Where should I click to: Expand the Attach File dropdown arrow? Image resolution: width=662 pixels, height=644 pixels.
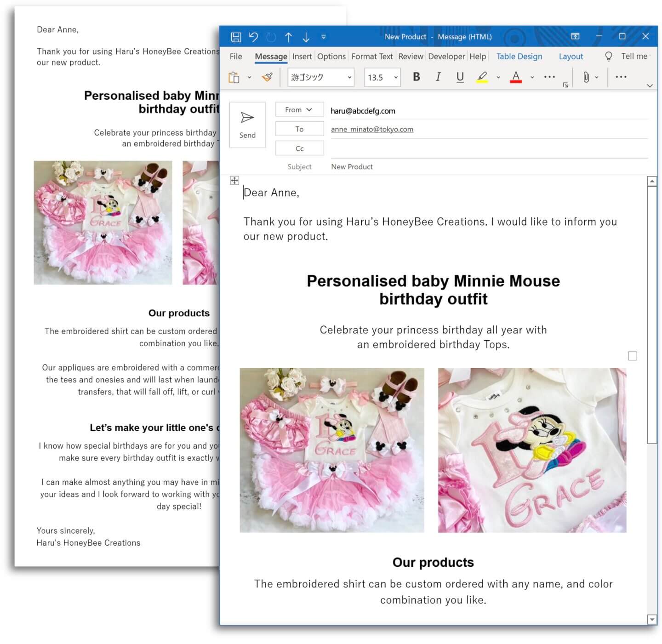point(597,77)
